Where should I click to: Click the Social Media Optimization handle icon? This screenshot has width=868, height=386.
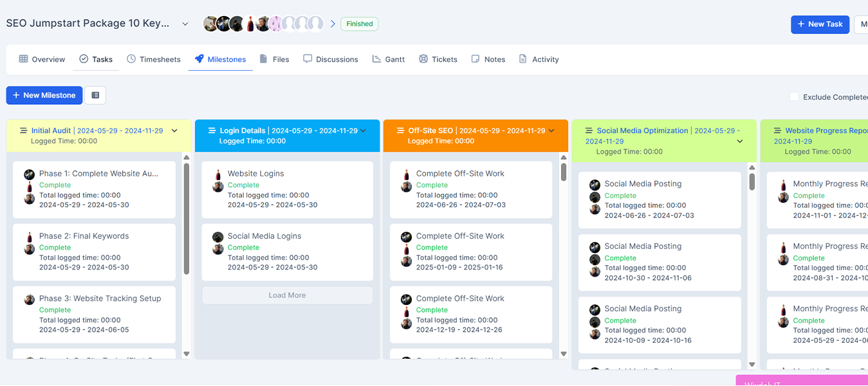click(x=589, y=131)
